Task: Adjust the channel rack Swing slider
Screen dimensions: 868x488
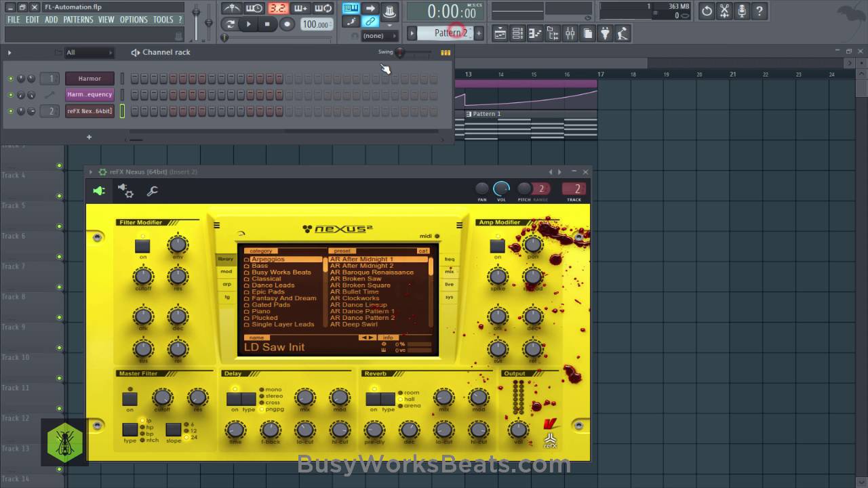Action: pyautogui.click(x=400, y=52)
